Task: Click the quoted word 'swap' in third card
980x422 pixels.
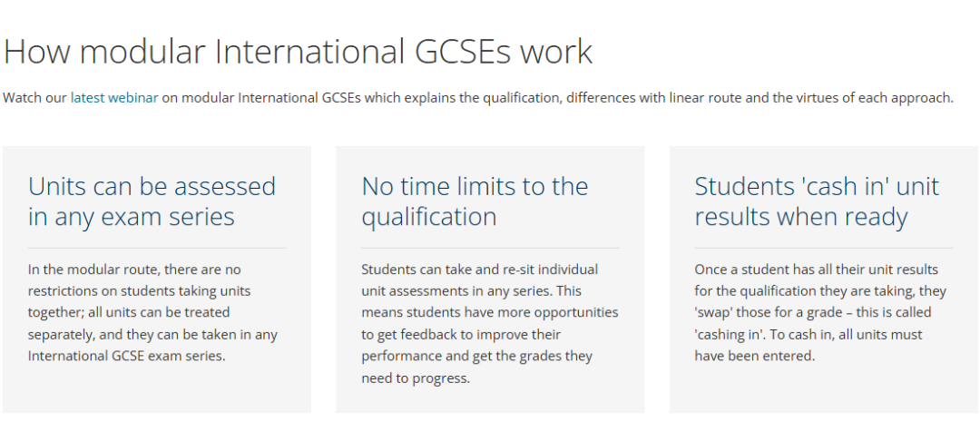Action: (x=714, y=312)
